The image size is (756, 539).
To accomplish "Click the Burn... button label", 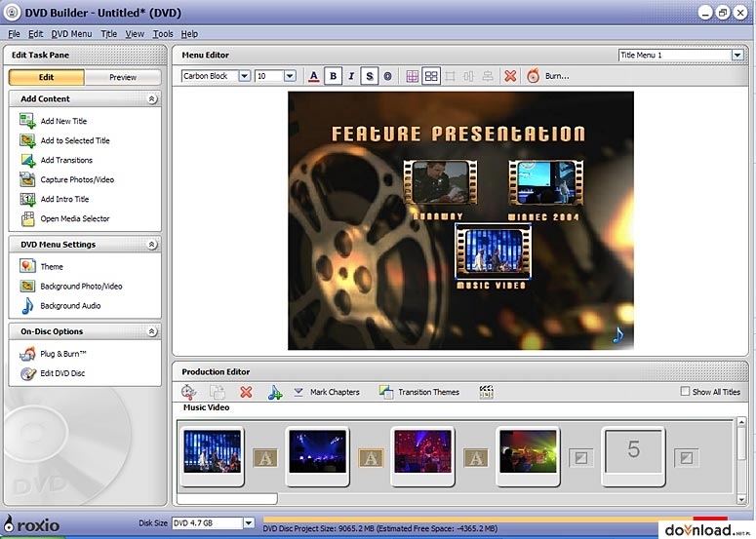I will click(557, 76).
